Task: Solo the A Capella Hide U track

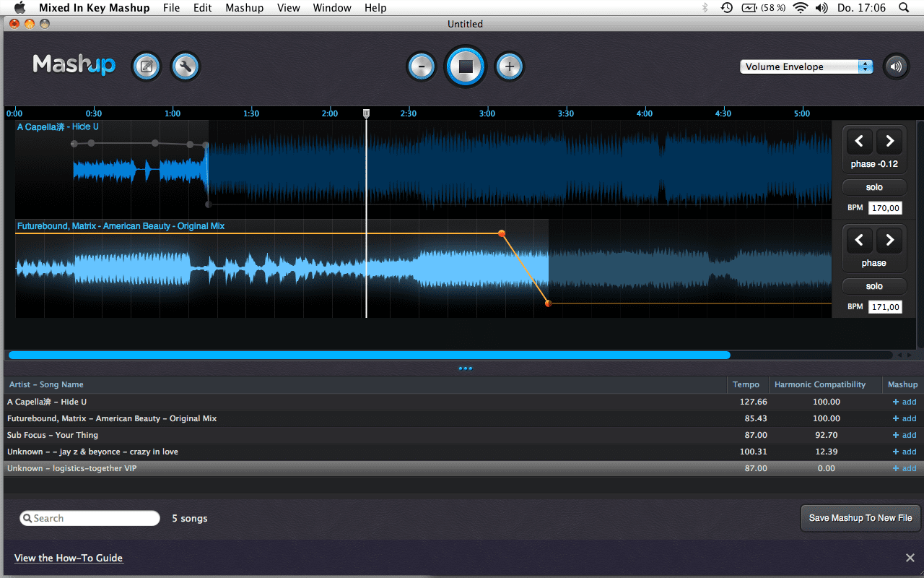Action: click(873, 186)
